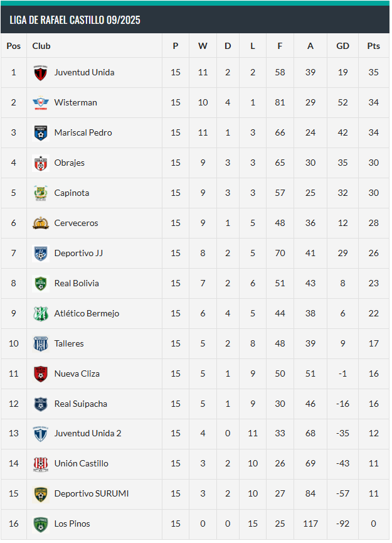Click the Capinota club logo
Viewport: 392px width, 543px height.
41,193
